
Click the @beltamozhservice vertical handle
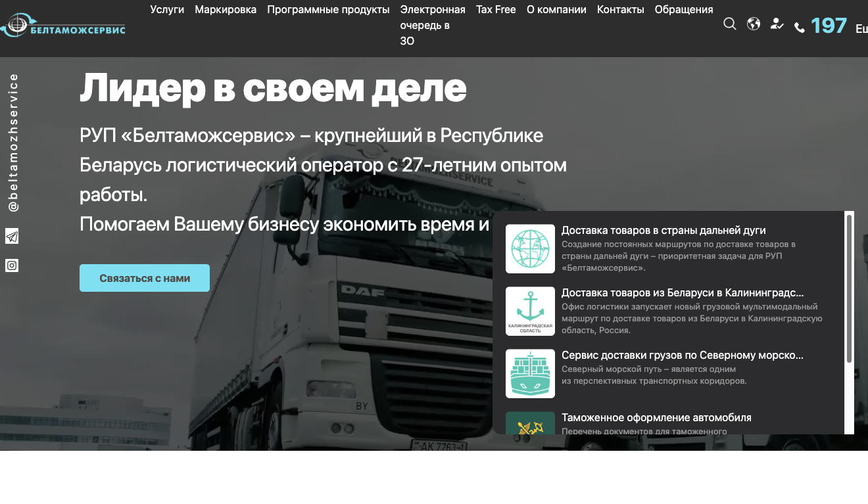(13, 143)
